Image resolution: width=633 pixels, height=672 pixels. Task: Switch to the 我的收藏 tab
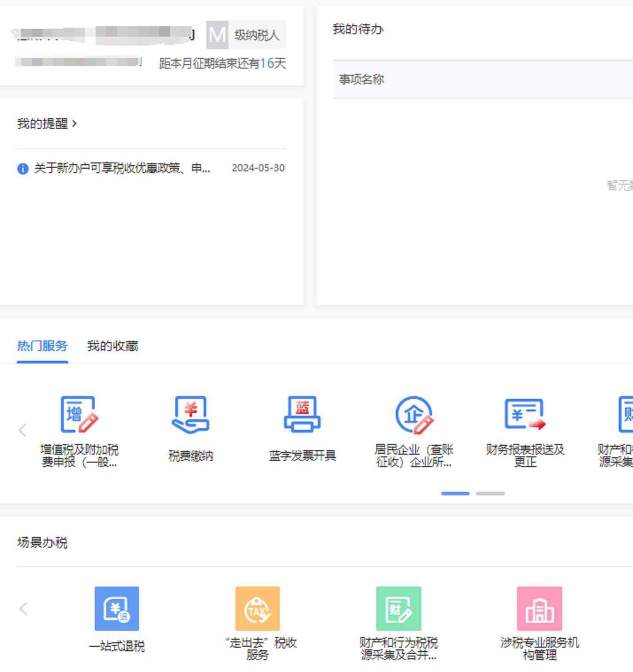pyautogui.click(x=112, y=346)
